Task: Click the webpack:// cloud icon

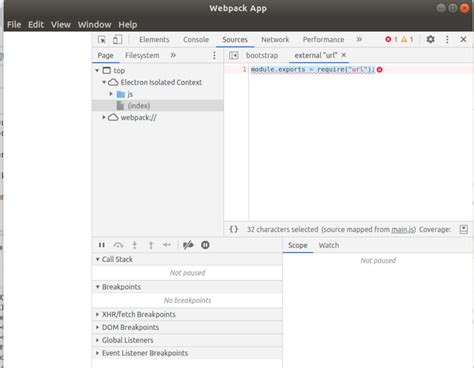Action: [x=113, y=117]
